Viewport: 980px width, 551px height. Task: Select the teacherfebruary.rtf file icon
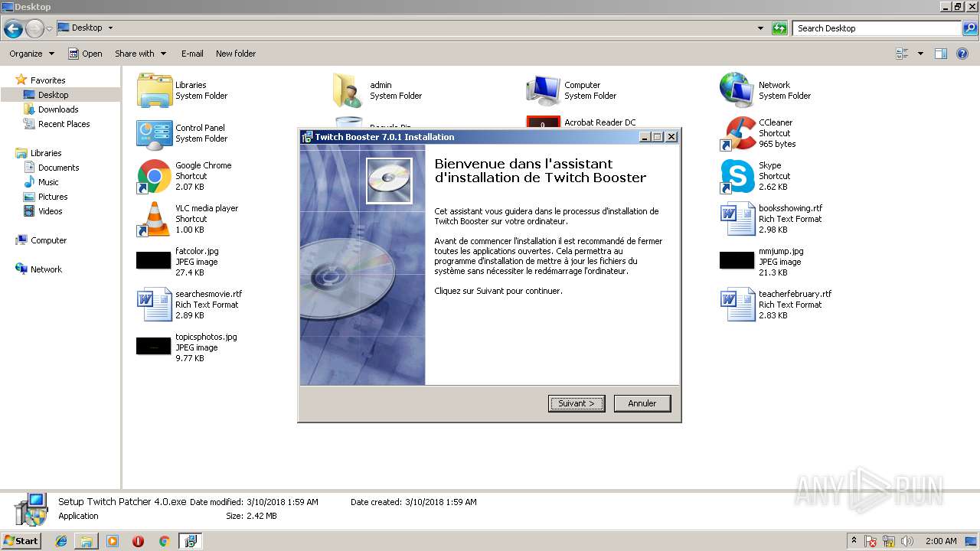(x=737, y=305)
